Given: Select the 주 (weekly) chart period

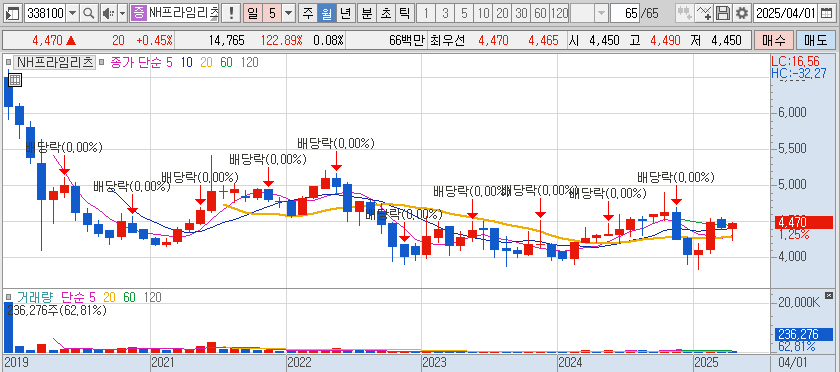Looking at the screenshot, I should click(308, 13).
